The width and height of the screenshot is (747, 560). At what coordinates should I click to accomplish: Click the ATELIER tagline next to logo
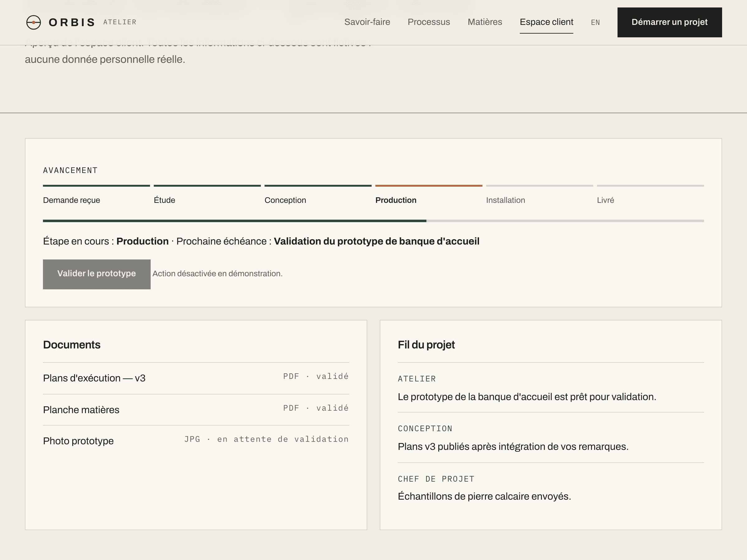120,22
